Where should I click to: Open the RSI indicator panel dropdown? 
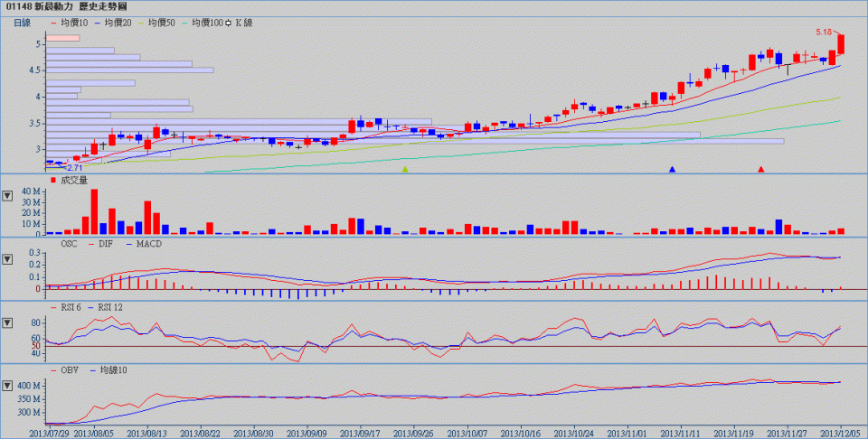8,322
